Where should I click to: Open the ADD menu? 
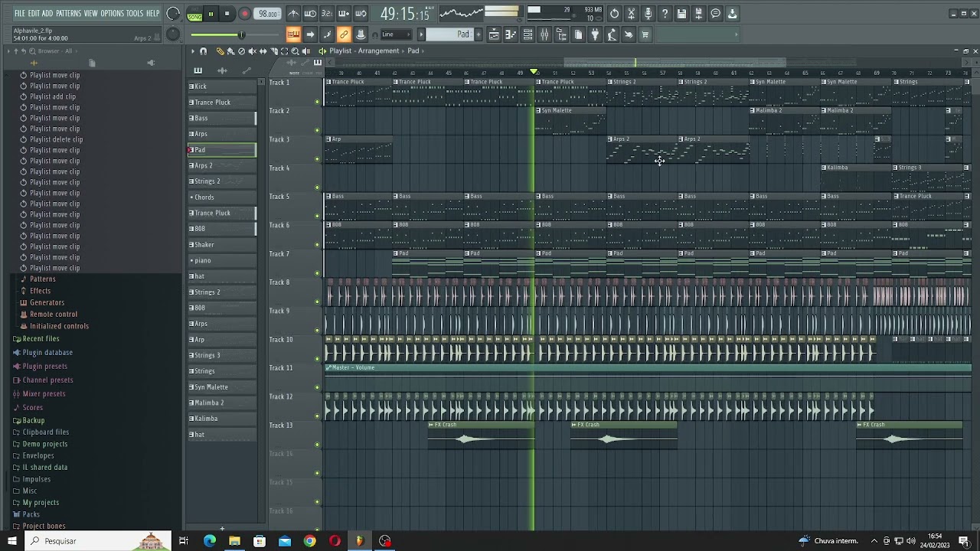tap(47, 13)
